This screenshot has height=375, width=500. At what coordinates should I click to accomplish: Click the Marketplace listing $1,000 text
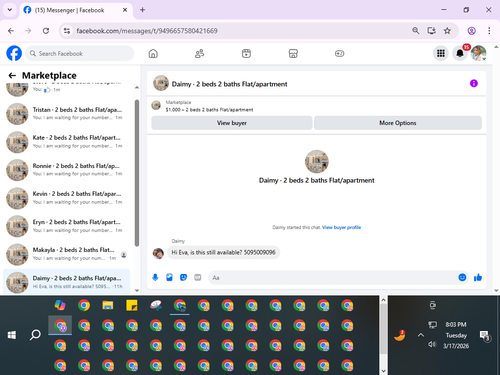tap(209, 110)
